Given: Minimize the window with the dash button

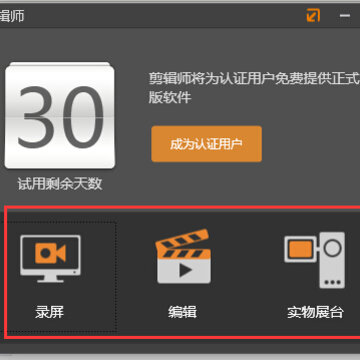Looking at the screenshot, I should coord(345,15).
